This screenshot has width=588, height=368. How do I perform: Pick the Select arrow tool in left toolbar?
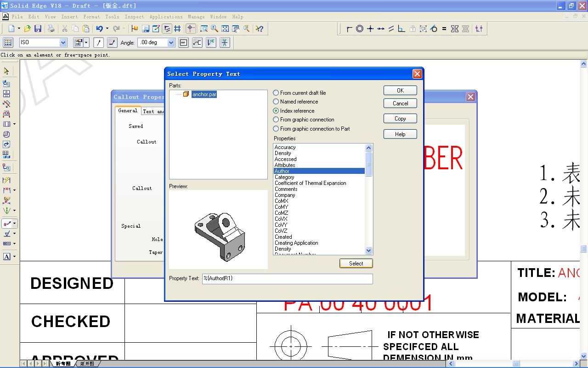click(6, 71)
